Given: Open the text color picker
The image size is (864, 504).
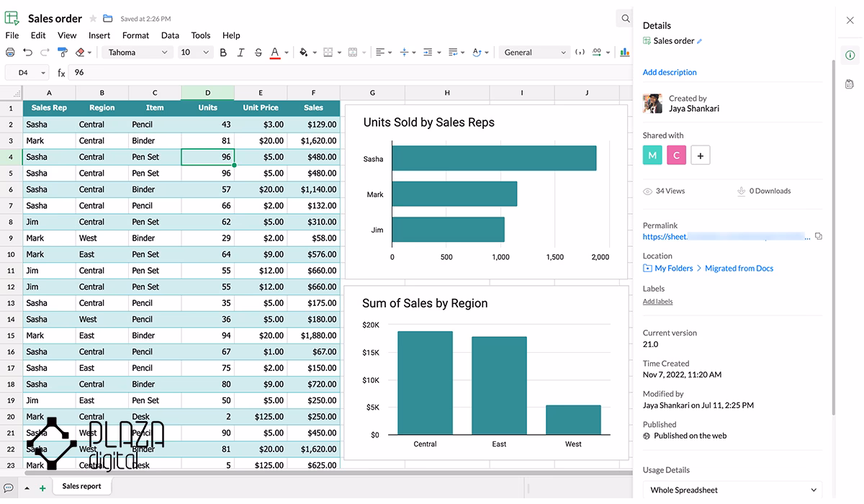Looking at the screenshot, I should (x=275, y=53).
